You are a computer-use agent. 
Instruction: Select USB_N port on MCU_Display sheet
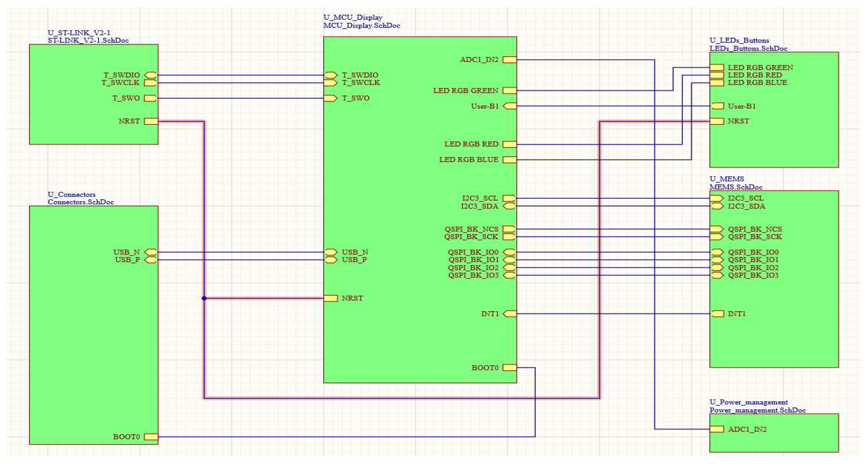click(331, 252)
